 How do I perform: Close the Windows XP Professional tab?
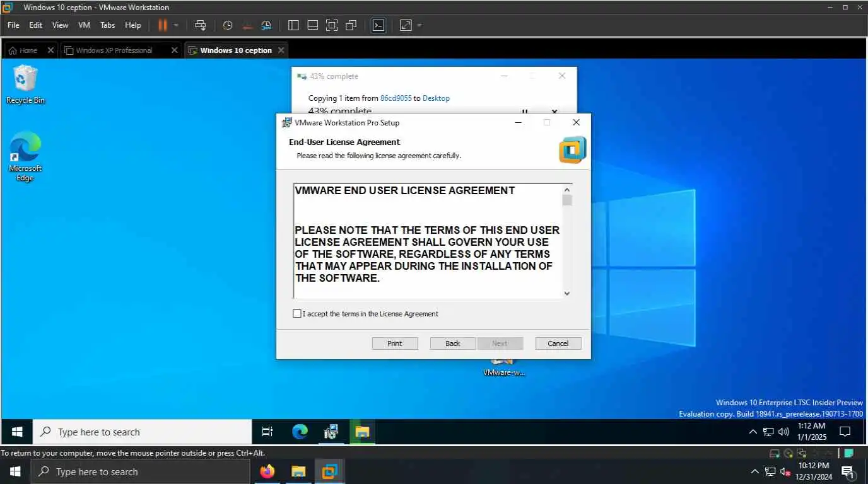pos(175,50)
